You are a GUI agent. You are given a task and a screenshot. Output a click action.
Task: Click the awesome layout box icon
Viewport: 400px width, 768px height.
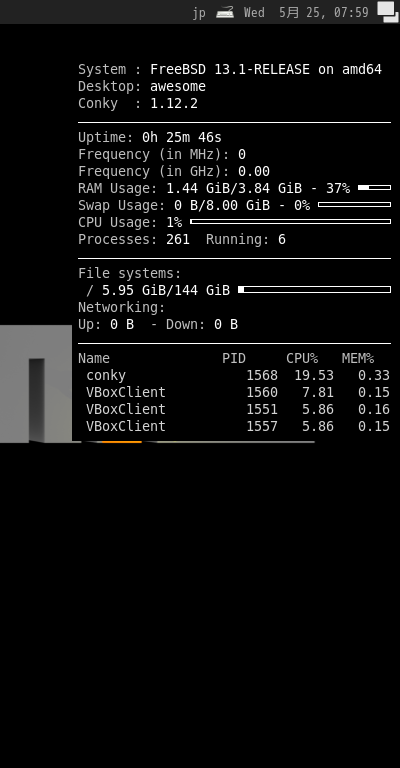coord(388,12)
